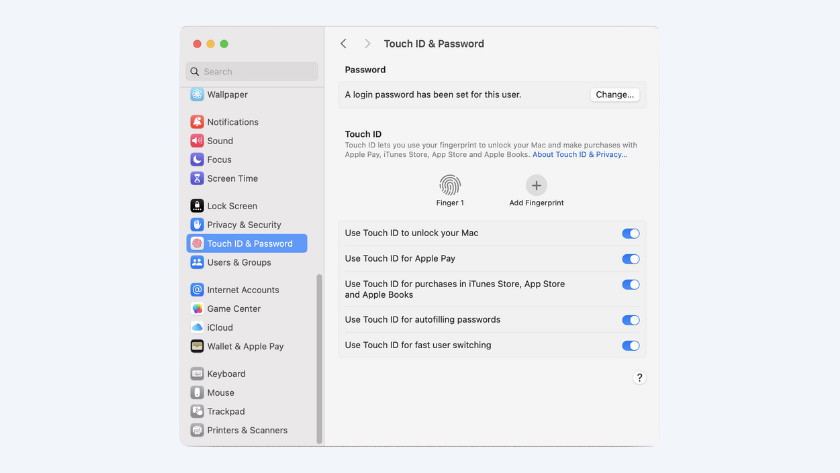Toggle Use Touch ID to unlock your Mac
The image size is (840, 473).
click(631, 233)
